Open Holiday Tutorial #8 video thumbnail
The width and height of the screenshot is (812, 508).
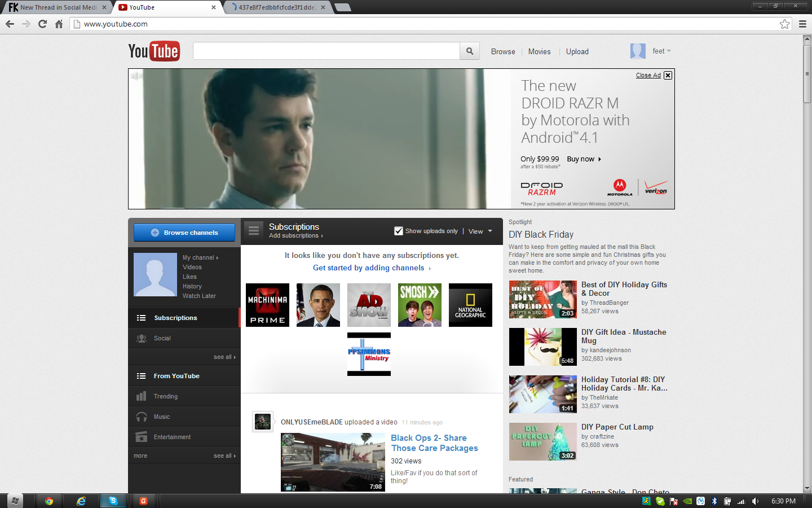click(543, 395)
